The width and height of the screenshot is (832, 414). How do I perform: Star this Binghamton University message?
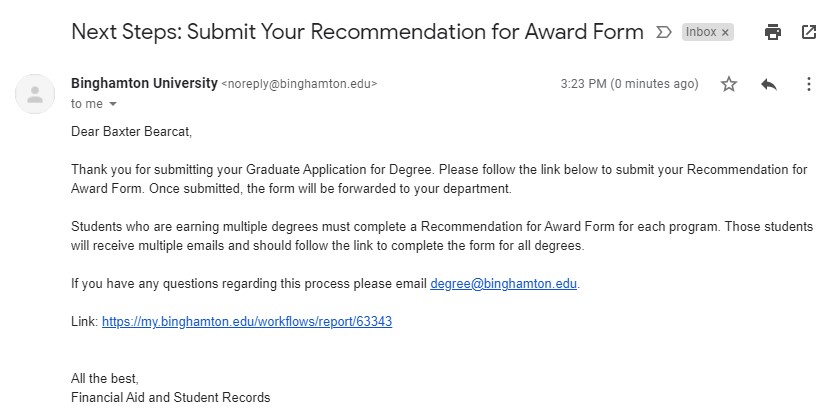click(729, 85)
